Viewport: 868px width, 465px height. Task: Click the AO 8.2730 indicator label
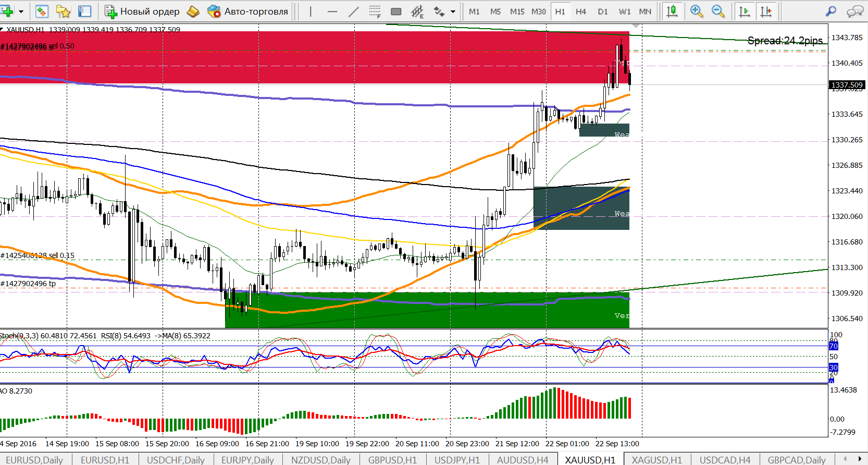tap(16, 391)
